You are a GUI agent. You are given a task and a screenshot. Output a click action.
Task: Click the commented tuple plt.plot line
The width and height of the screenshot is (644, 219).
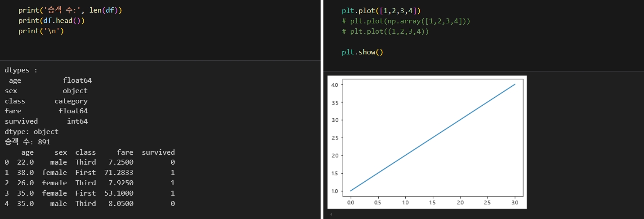point(385,32)
